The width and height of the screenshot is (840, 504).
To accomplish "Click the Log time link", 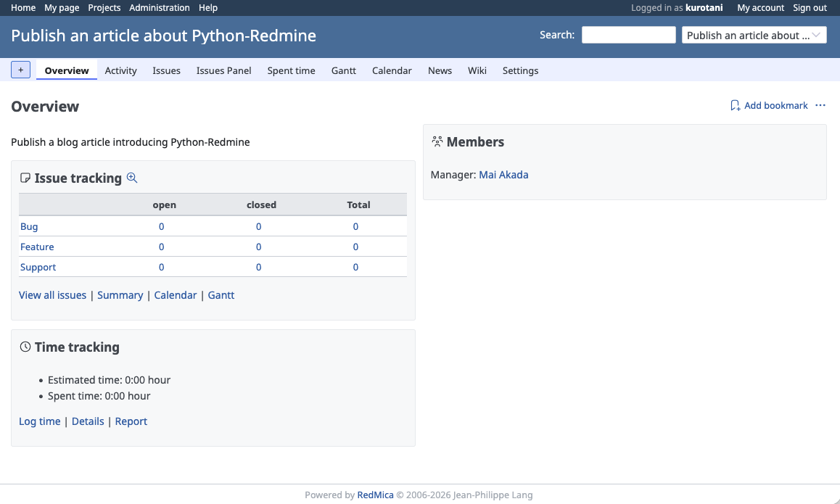I will coord(40,421).
